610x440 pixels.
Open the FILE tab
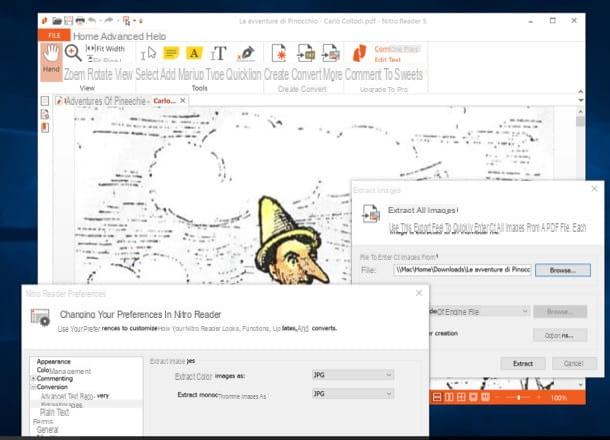pyautogui.click(x=54, y=35)
